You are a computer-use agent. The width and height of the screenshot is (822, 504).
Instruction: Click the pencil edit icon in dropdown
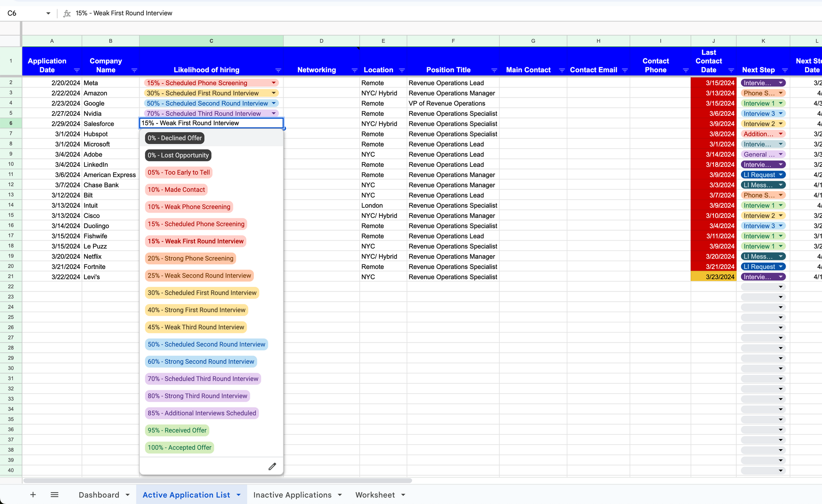[x=272, y=466]
